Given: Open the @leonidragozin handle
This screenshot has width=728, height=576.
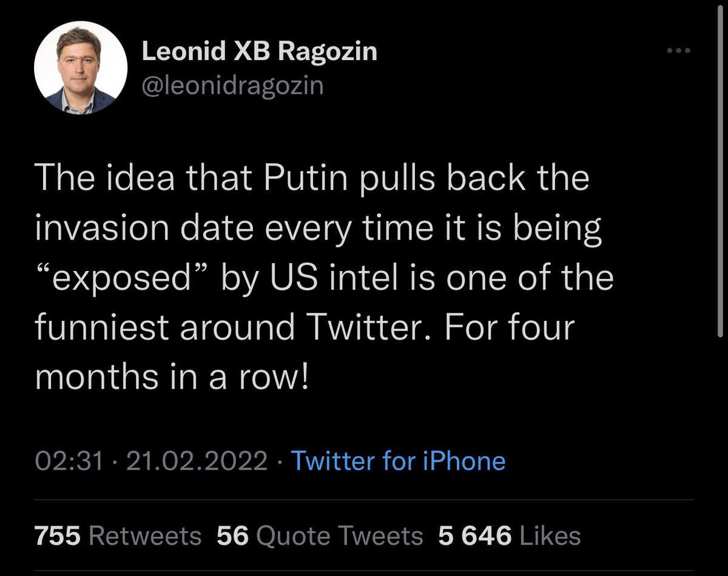Looking at the screenshot, I should 232,86.
